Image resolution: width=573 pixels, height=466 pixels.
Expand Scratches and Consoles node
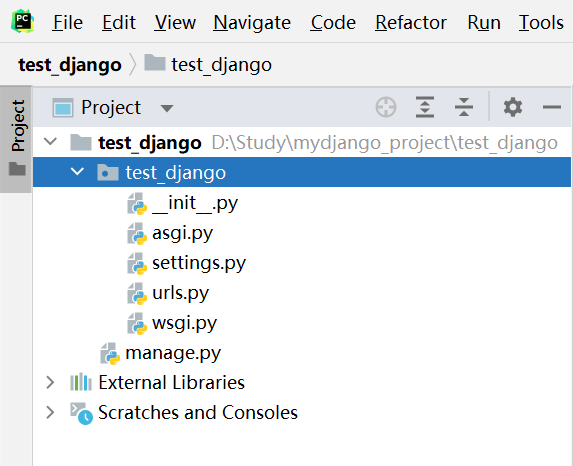50,412
